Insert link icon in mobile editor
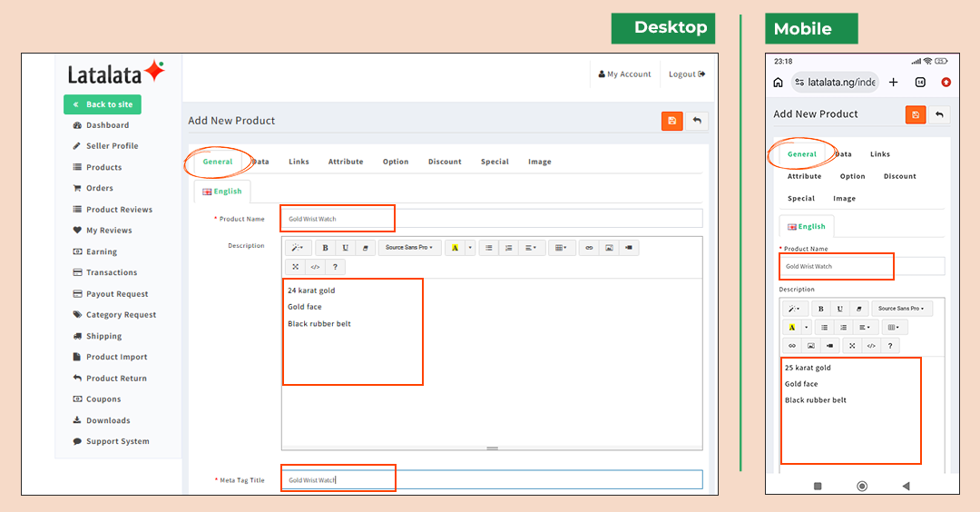Viewport: 980px width, 512px height. coord(792,346)
